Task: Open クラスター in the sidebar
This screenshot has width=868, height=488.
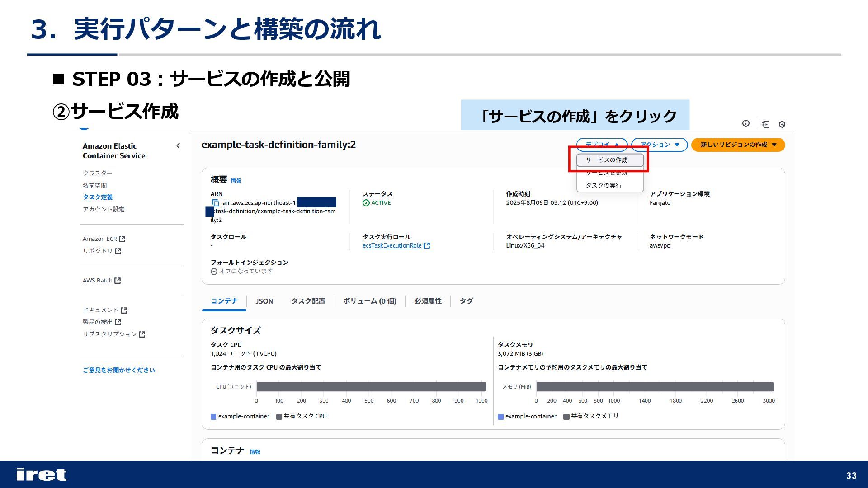Action: pos(98,173)
